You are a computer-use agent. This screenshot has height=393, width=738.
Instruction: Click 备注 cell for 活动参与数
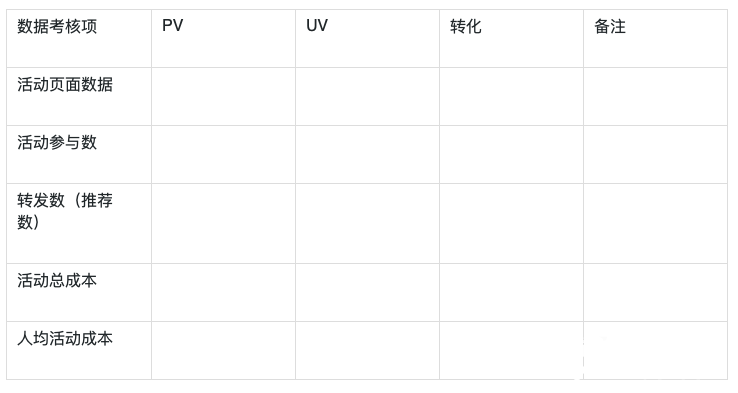656,154
